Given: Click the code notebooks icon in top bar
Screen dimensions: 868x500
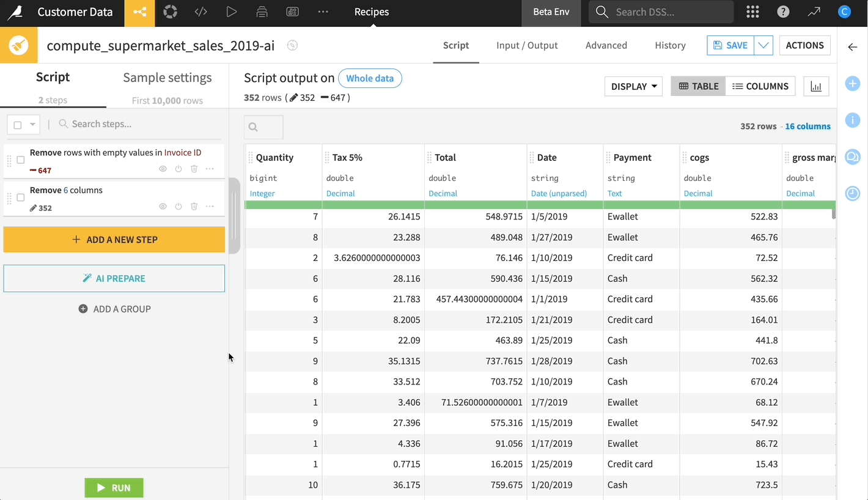Looking at the screenshot, I should (x=200, y=12).
